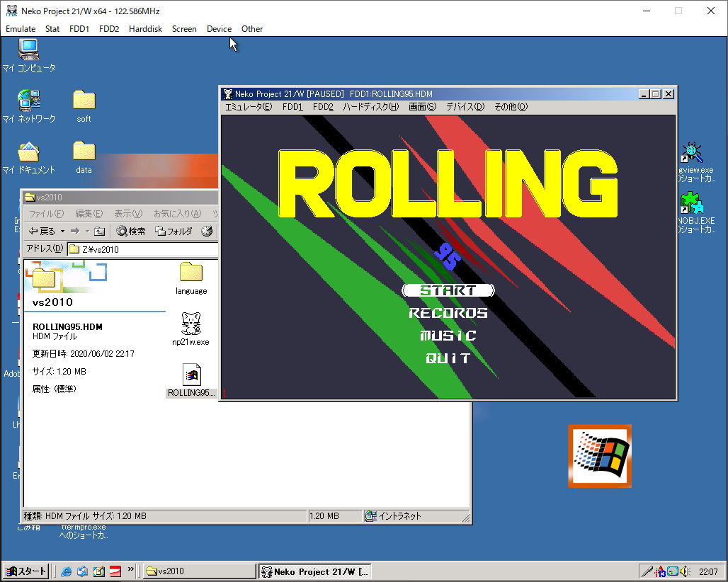Launch Internet Explorer from quick launch
728x582 pixels.
[x=66, y=571]
